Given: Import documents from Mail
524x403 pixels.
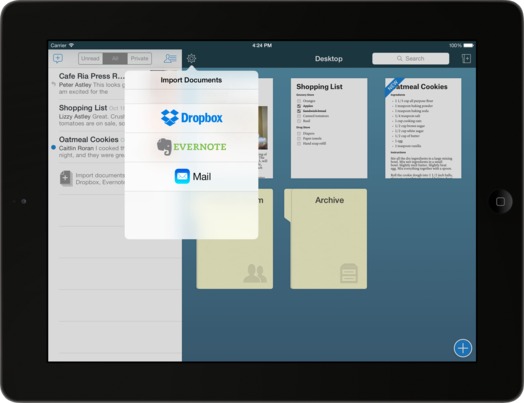Looking at the screenshot, I should tap(191, 176).
